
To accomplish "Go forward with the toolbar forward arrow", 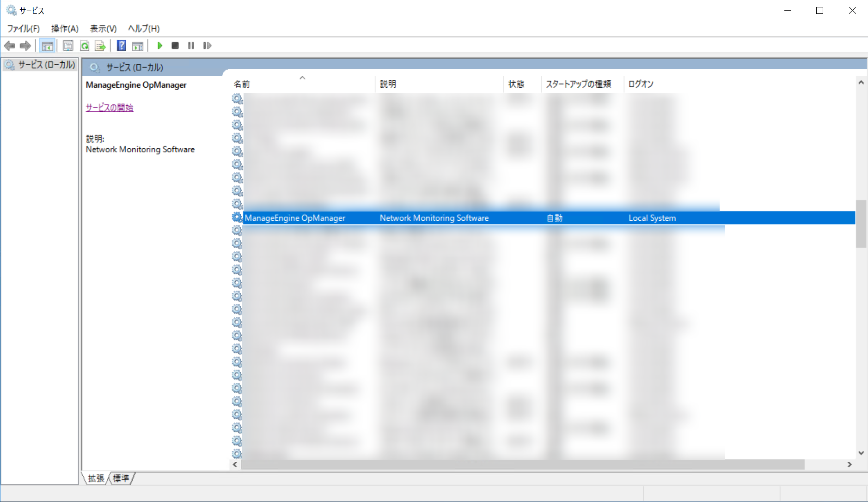I will [x=25, y=46].
